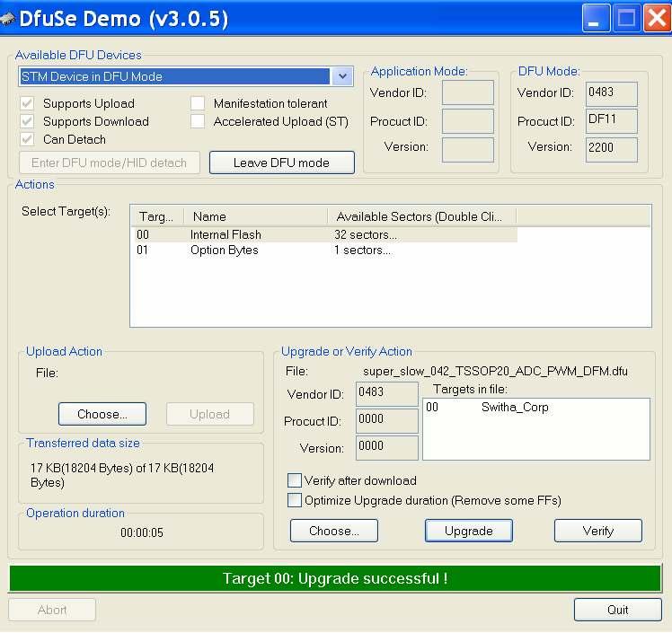Image resolution: width=672 pixels, height=633 pixels.
Task: Click Application Mode Procuct ID field
Action: click(468, 121)
